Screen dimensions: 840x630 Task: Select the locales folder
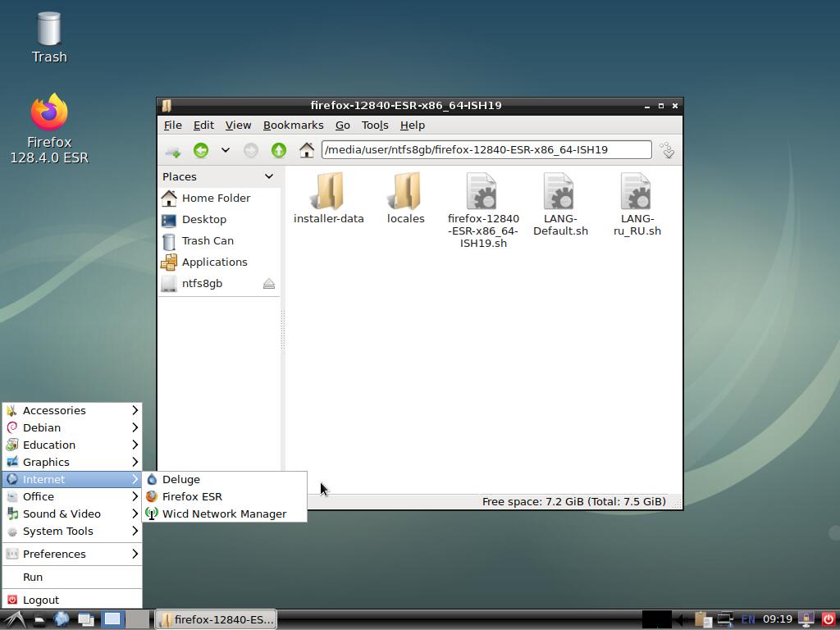[406, 199]
